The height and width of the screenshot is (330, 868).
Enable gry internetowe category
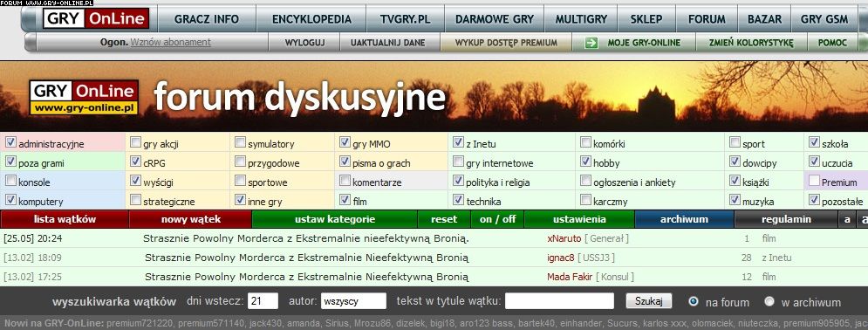(458, 162)
